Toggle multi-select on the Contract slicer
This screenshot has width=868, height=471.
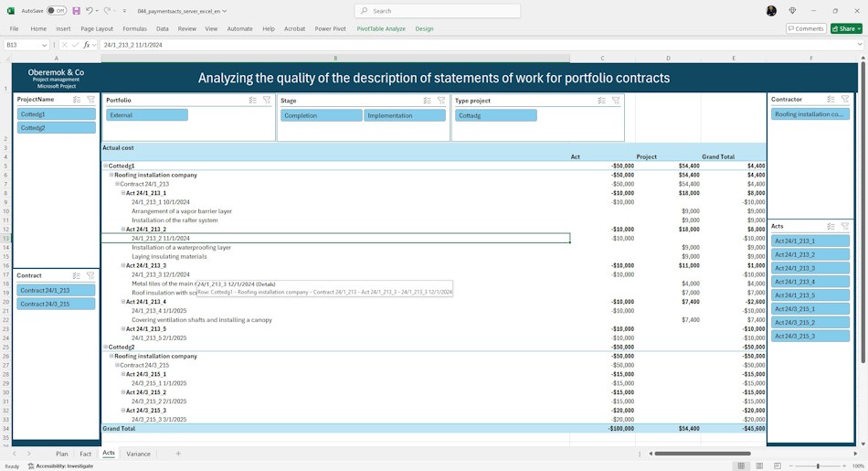[77, 275]
